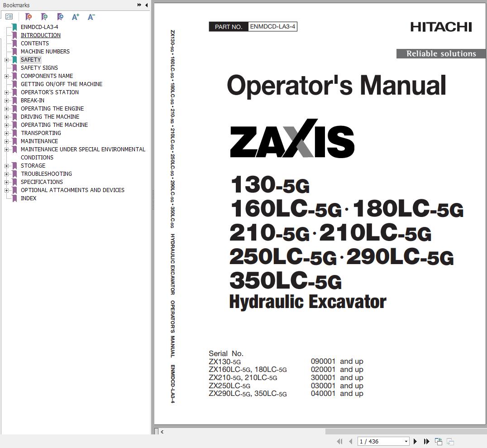Click the previous view icon
This screenshot has width=487, height=448.
[x=439, y=441]
